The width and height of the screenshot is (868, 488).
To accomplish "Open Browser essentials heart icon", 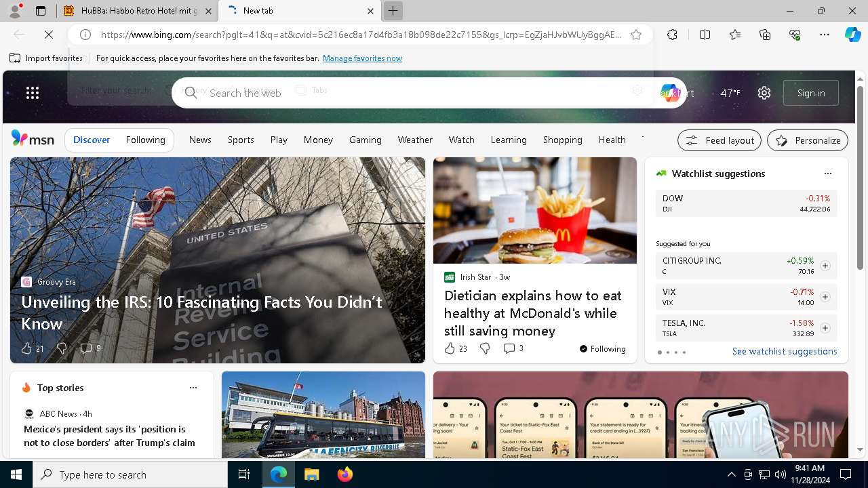I will [x=795, y=35].
